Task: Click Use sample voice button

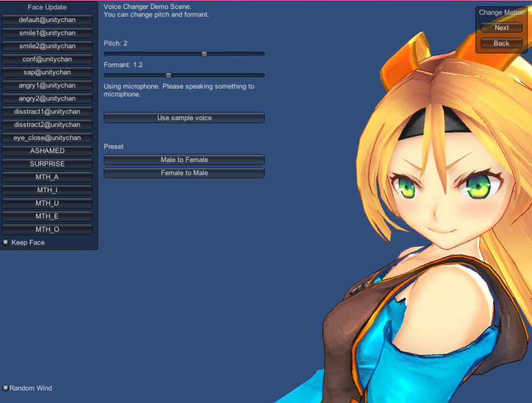Action: point(184,118)
